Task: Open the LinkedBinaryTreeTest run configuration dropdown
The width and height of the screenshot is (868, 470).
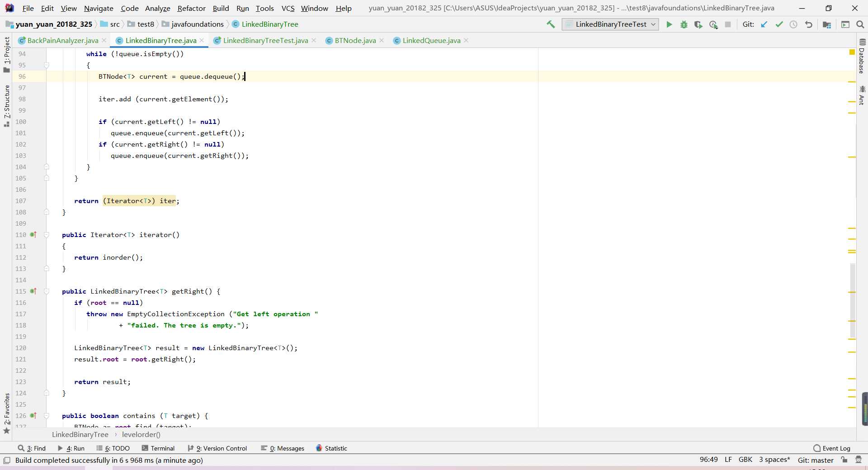Action: point(610,24)
